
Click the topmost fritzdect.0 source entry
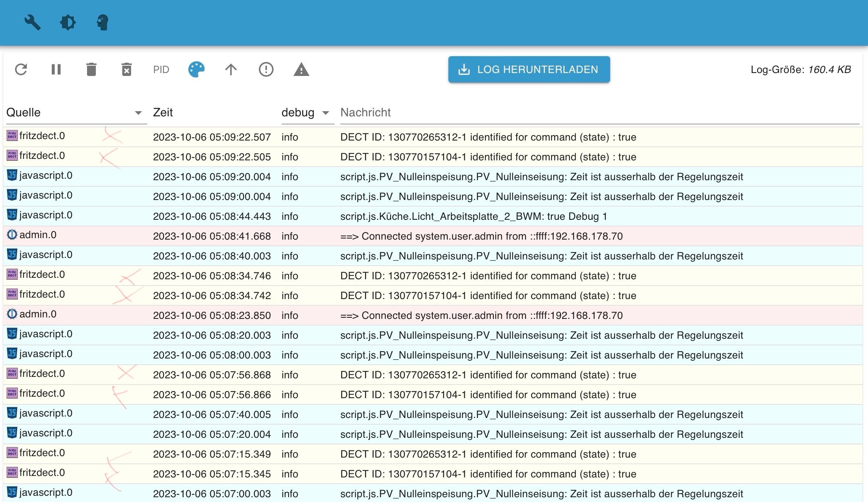[42, 136]
